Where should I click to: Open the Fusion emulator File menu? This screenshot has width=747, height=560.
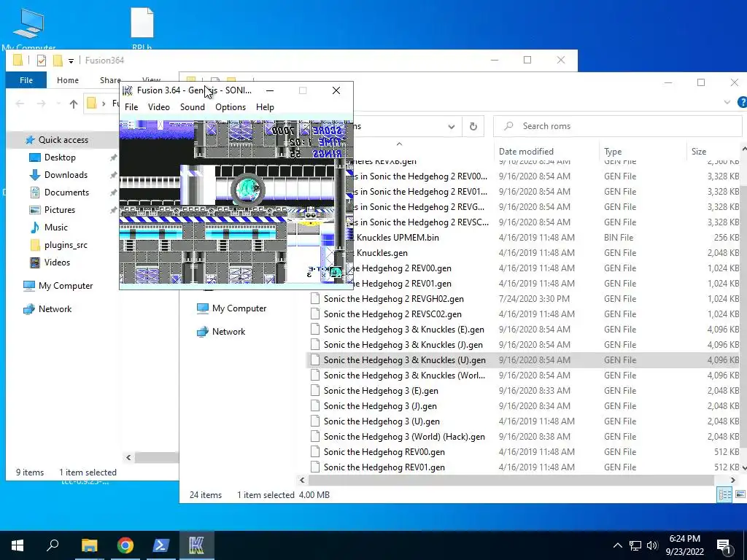(131, 107)
